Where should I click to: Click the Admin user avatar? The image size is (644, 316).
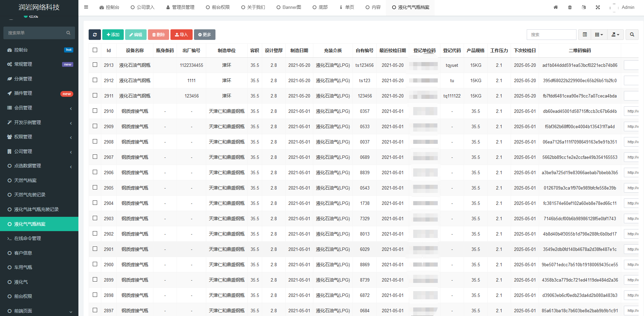[x=614, y=7]
